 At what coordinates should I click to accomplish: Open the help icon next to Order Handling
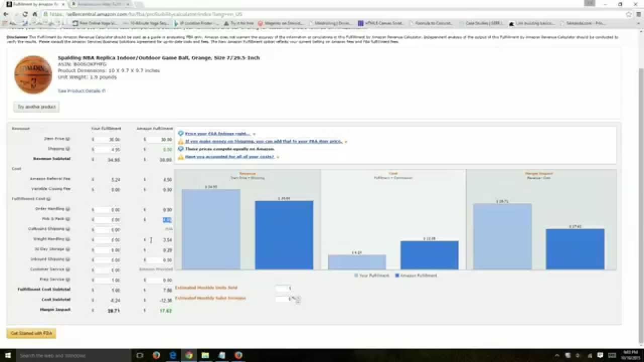(68, 209)
